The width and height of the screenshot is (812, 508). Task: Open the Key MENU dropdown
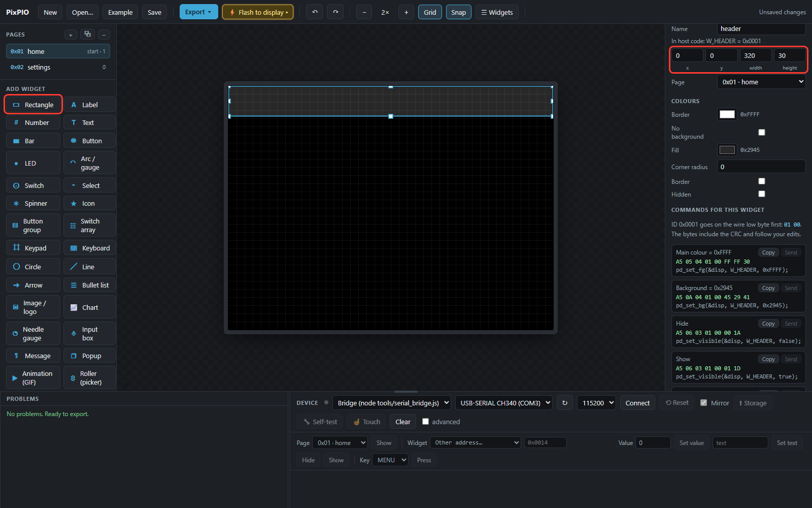pyautogui.click(x=390, y=460)
